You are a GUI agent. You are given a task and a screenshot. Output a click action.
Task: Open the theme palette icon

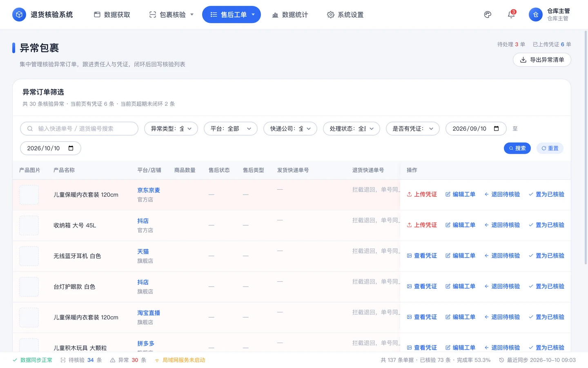(488, 15)
